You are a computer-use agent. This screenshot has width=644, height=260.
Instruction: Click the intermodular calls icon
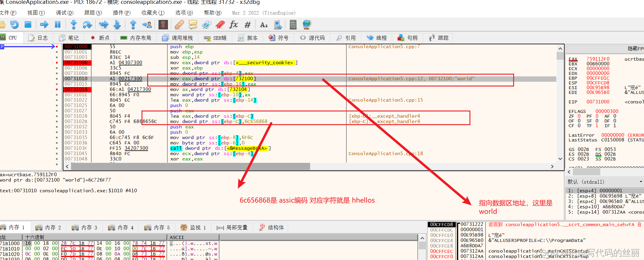(x=278, y=25)
